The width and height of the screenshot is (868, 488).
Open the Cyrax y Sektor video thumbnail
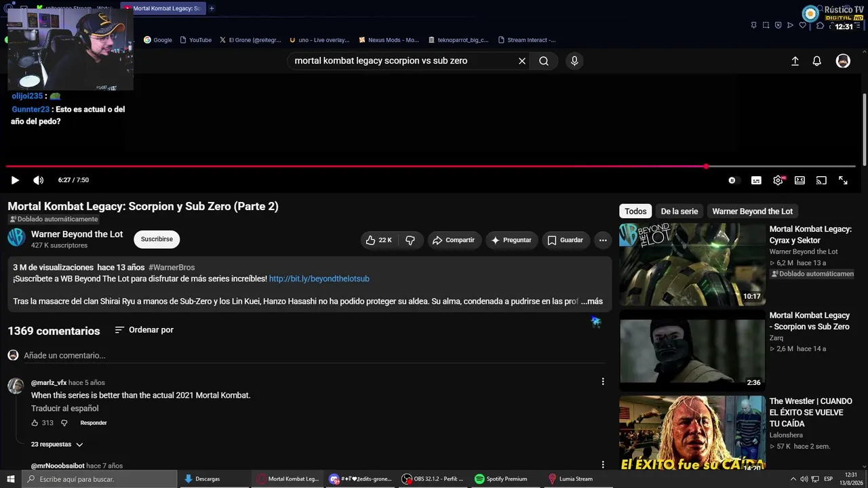(692, 264)
